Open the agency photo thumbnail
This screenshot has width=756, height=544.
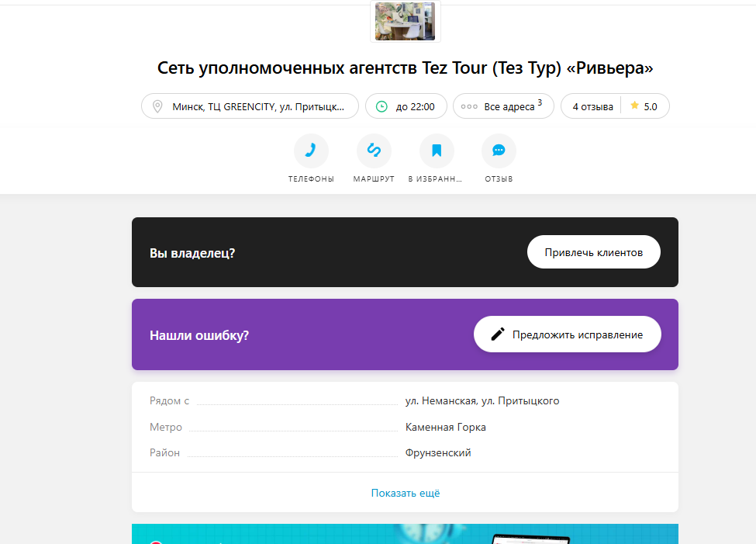[405, 21]
